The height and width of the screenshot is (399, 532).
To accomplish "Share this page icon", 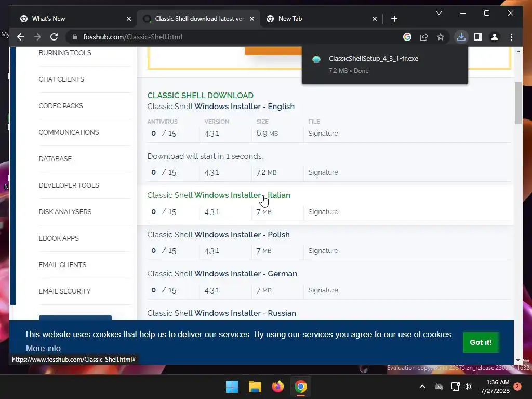I will coord(424,37).
